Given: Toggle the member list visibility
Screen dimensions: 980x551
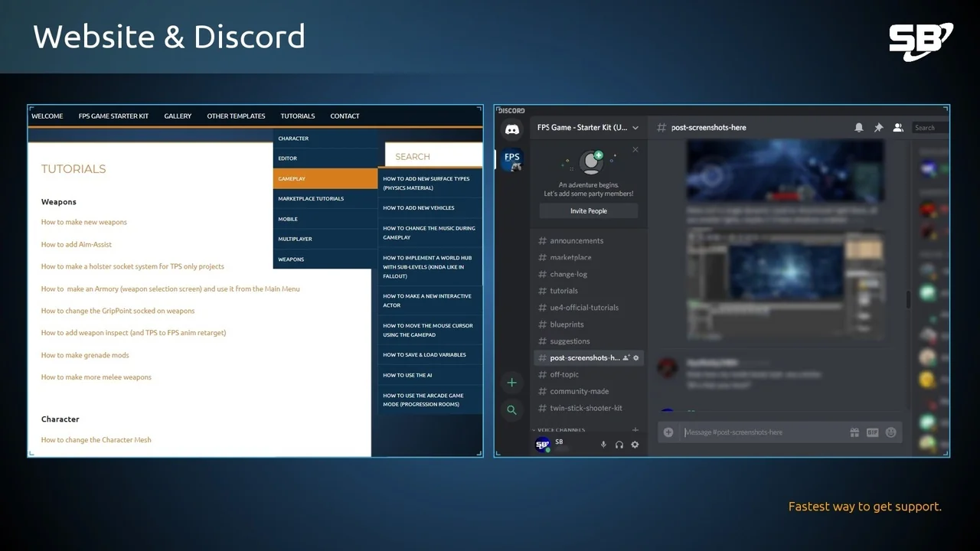Looking at the screenshot, I should (898, 128).
